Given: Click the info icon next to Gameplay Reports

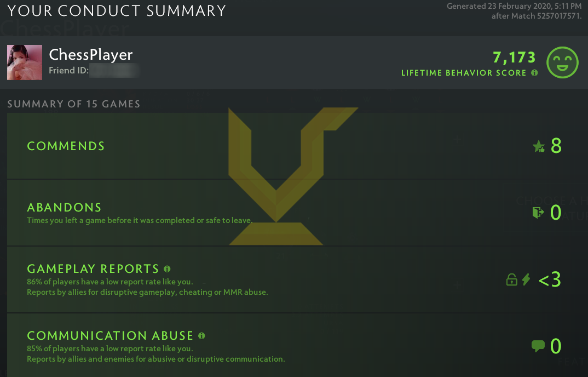Looking at the screenshot, I should (168, 269).
